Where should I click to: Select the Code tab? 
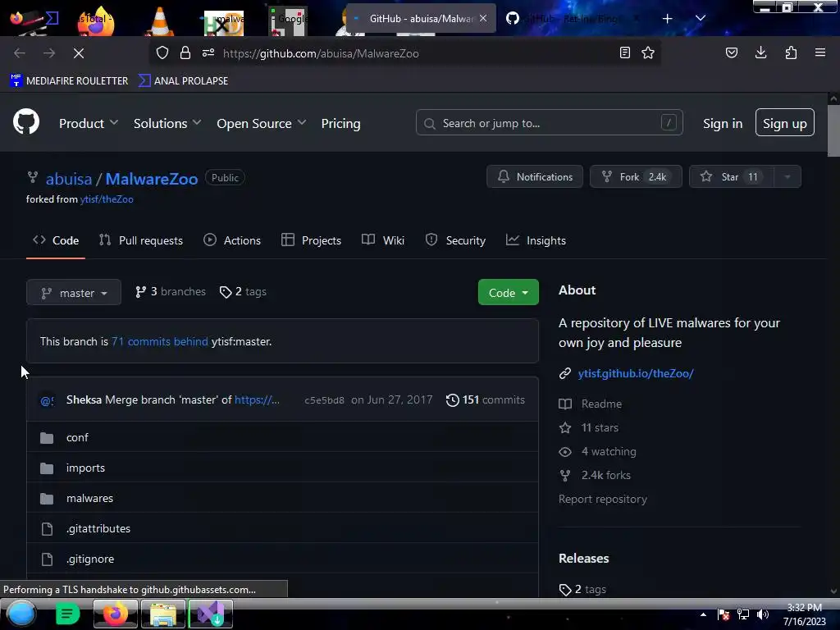coord(56,240)
